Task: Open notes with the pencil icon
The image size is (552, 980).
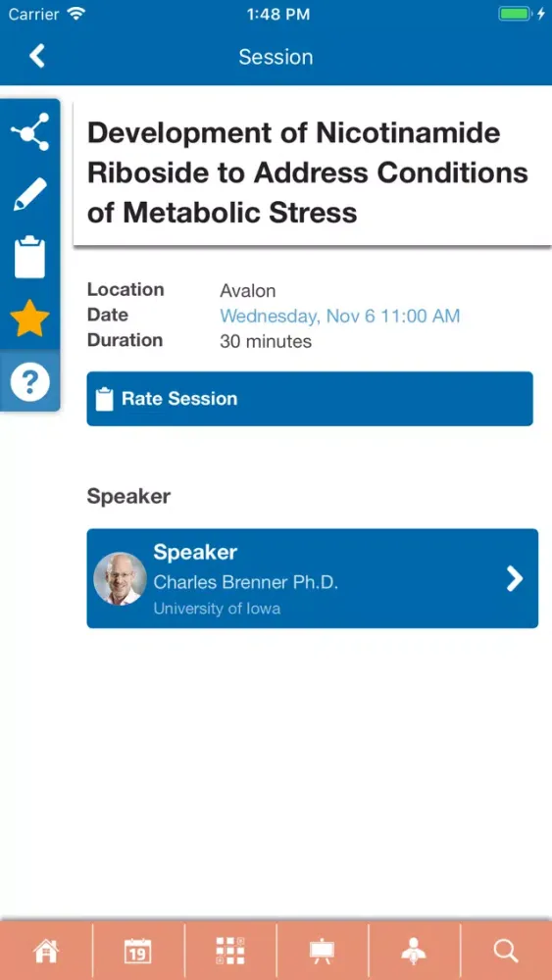Action: pyautogui.click(x=30, y=194)
